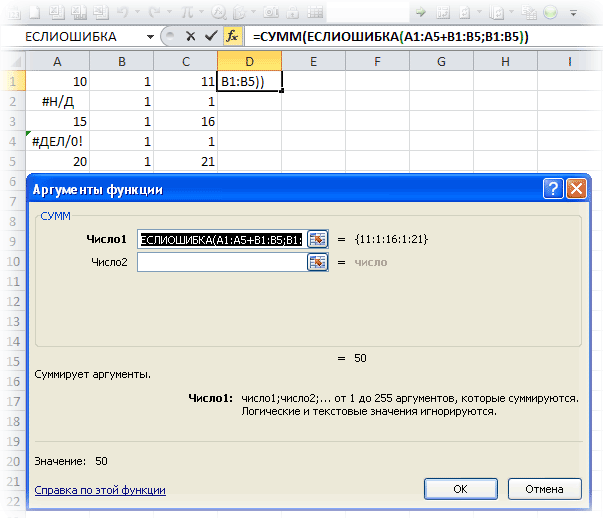Click the Число1 label in the dialog
603x518 pixels.
tap(106, 239)
